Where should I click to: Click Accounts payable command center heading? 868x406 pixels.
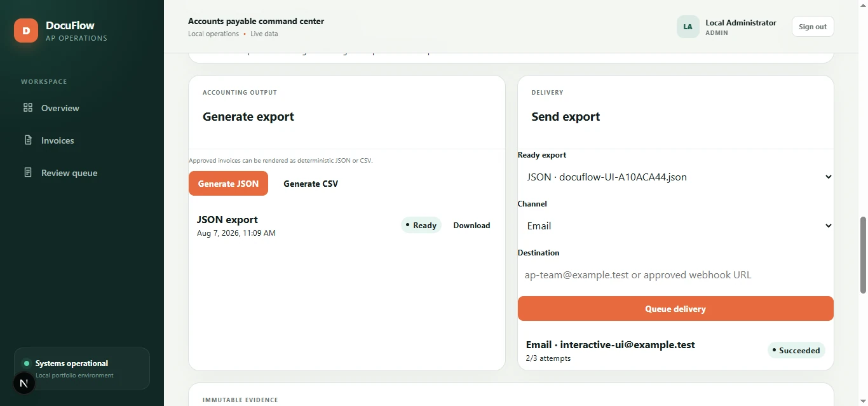pyautogui.click(x=256, y=21)
